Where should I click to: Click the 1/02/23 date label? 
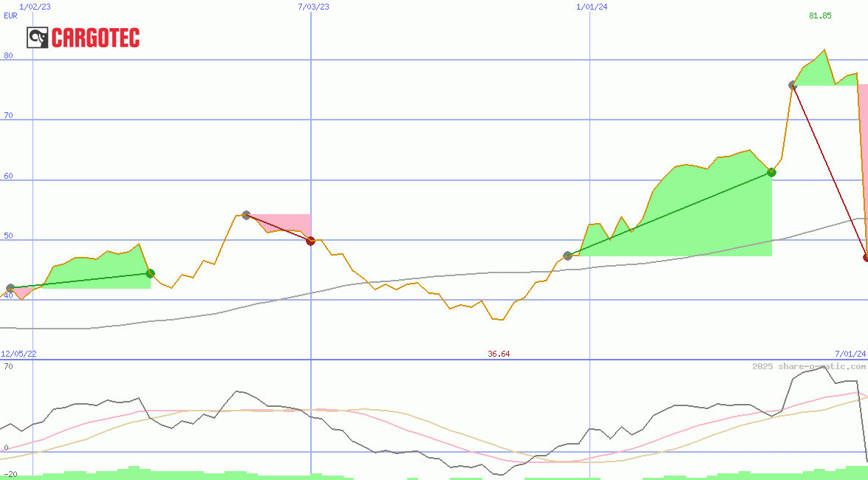pos(35,7)
